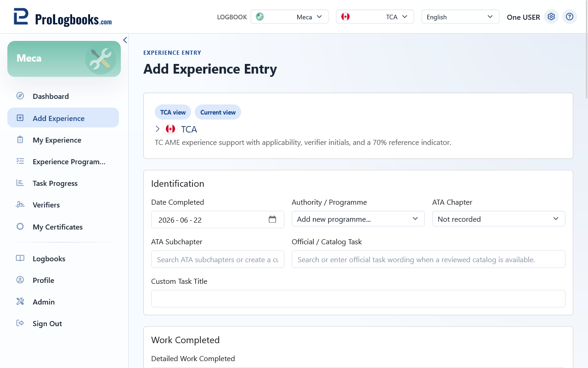Open Profile page

point(63,280)
